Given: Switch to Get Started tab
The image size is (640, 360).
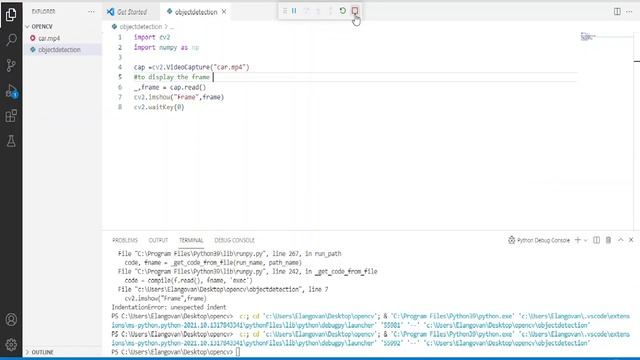Looking at the screenshot, I should click(x=131, y=12).
